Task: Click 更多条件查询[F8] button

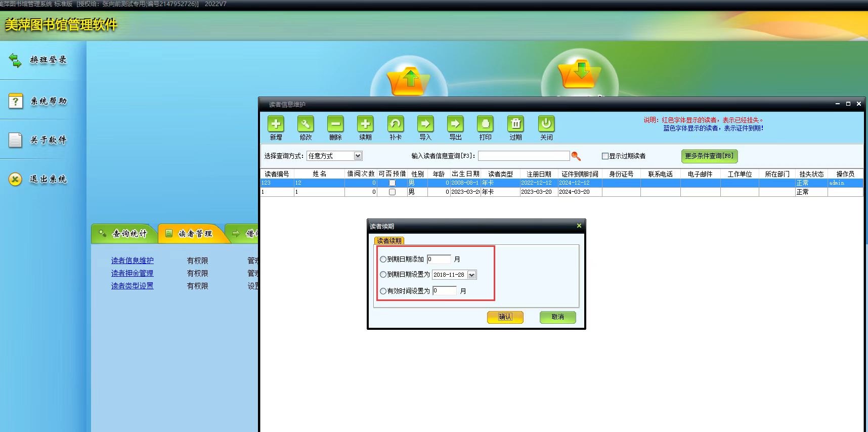Action: [x=709, y=156]
